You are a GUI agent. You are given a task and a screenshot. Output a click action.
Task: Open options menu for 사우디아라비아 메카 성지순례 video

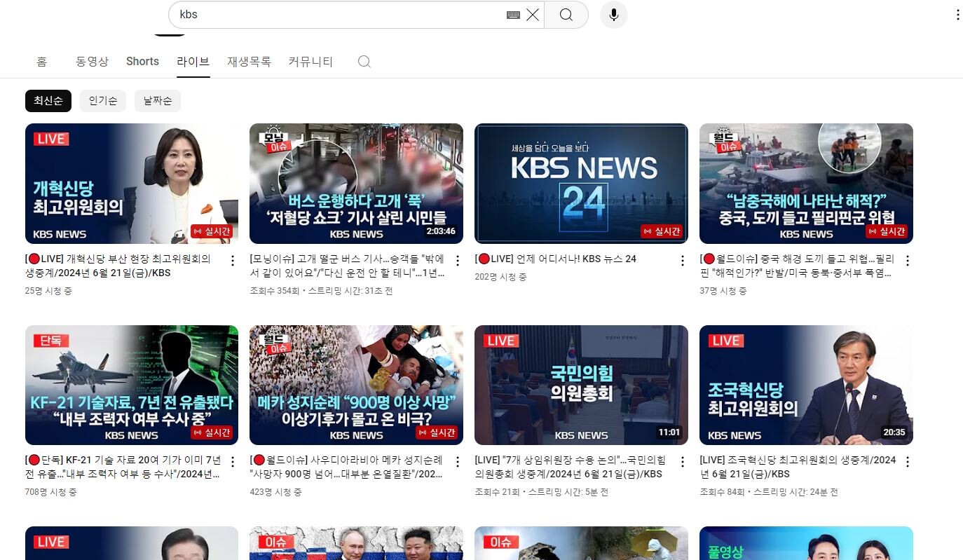pyautogui.click(x=458, y=462)
